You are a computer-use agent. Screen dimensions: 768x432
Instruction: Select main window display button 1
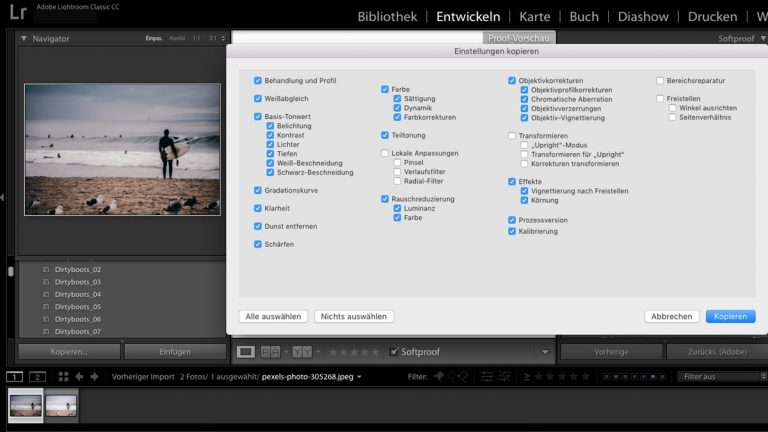[15, 377]
